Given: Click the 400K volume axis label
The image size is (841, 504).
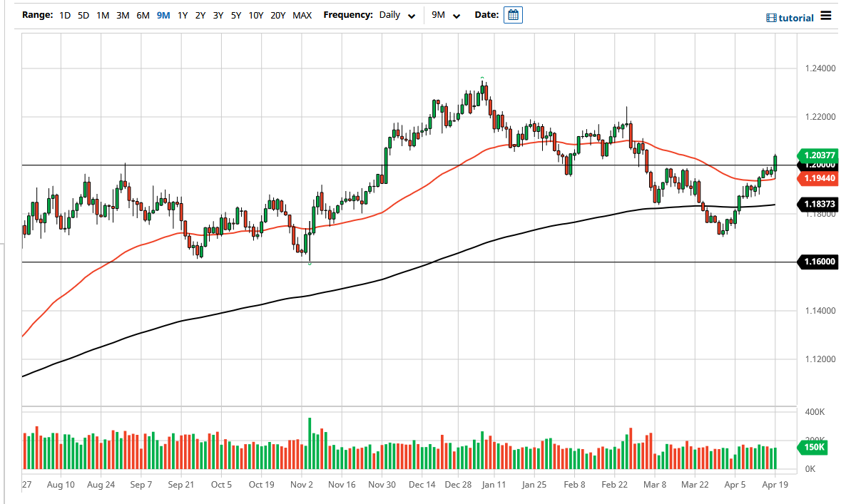Looking at the screenshot, I should 815,412.
